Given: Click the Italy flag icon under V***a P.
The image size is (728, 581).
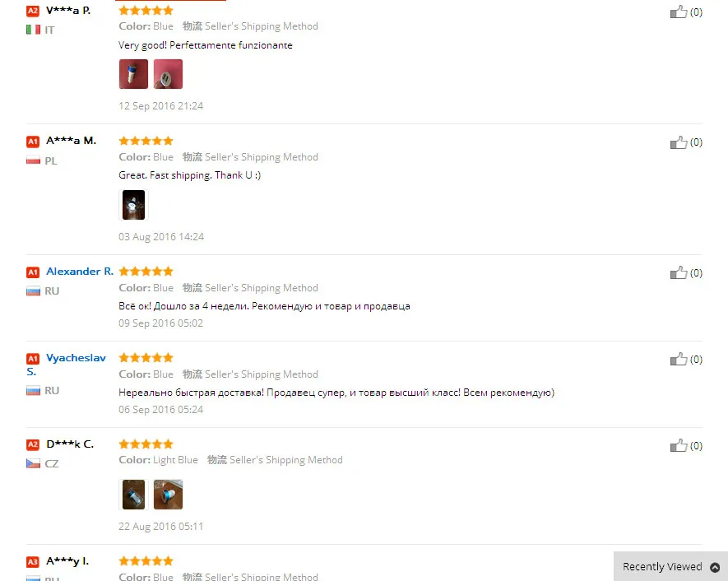Looking at the screenshot, I should (x=33, y=30).
